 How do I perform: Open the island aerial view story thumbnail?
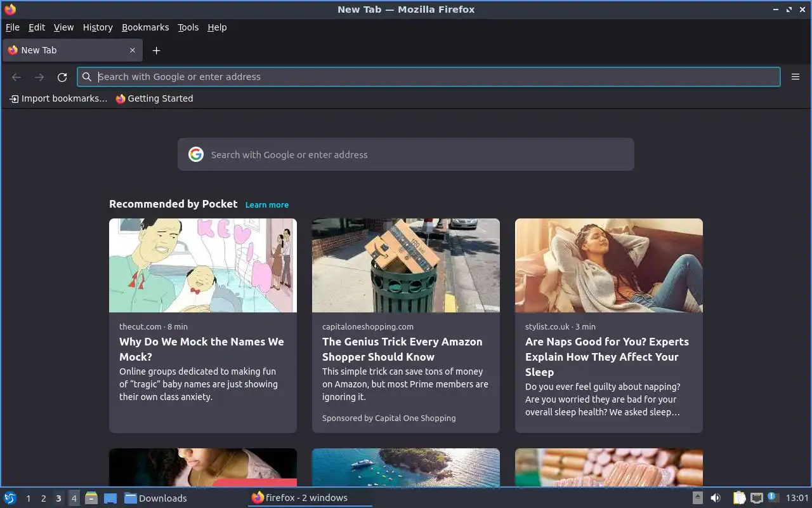(406, 467)
